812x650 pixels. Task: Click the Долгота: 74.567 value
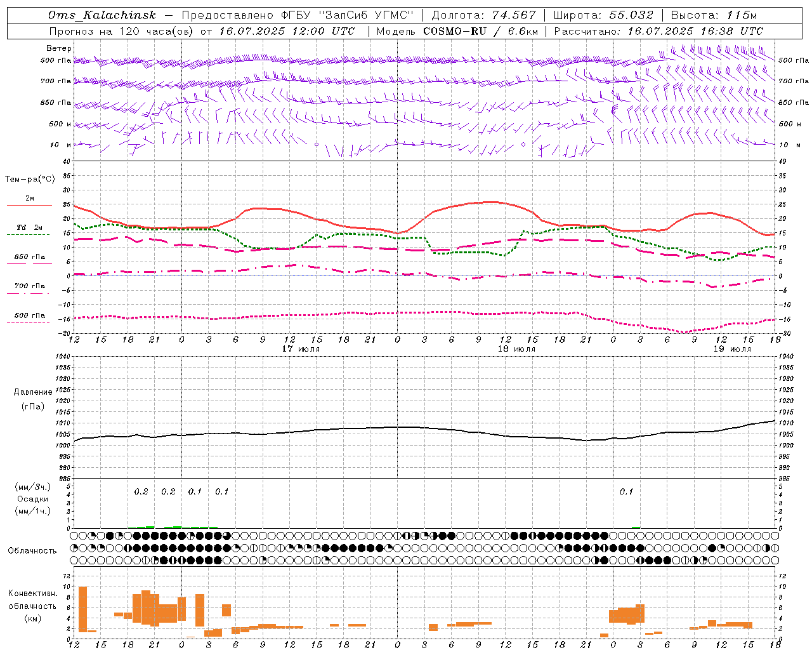tap(483, 16)
